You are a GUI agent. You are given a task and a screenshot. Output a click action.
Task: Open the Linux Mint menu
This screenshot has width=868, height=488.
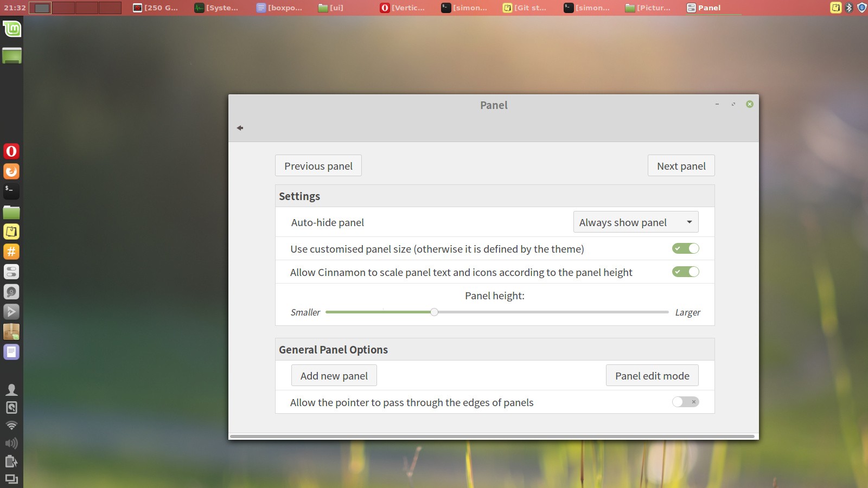point(11,29)
